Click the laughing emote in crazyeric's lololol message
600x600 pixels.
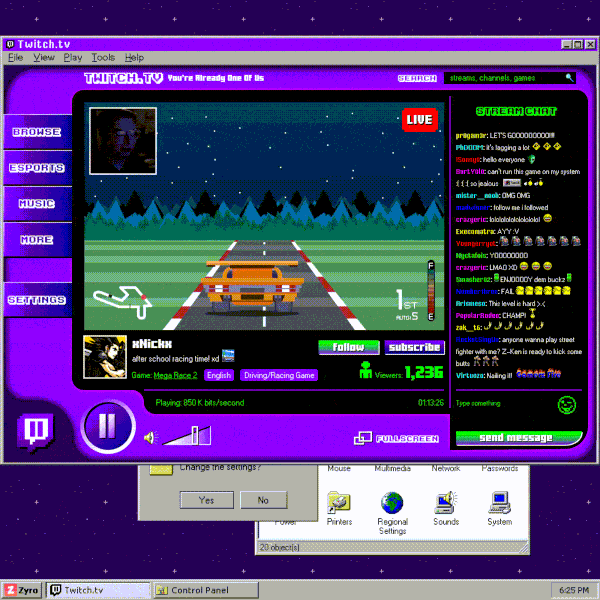pos(548,218)
